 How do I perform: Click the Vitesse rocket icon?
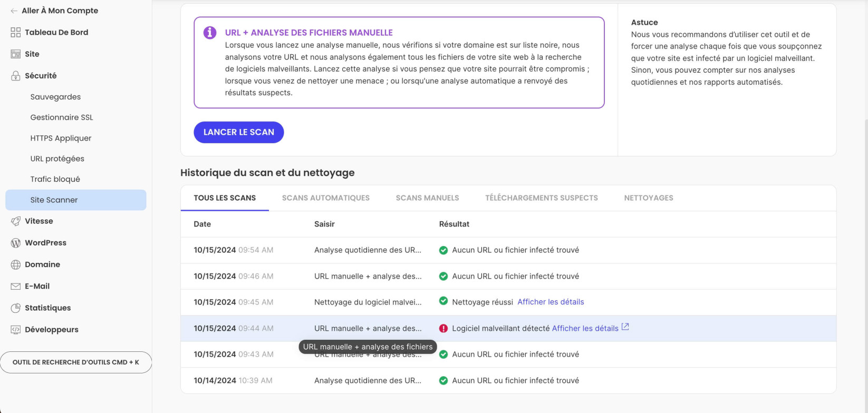coord(16,221)
